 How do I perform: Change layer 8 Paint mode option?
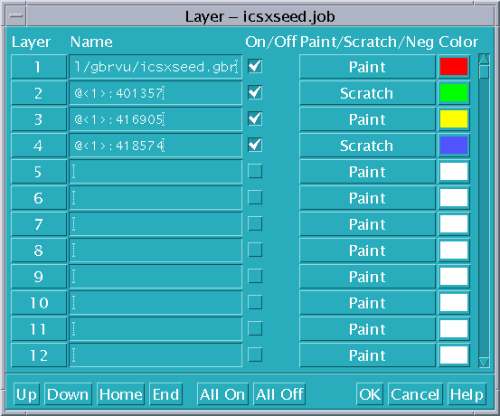tap(367, 250)
